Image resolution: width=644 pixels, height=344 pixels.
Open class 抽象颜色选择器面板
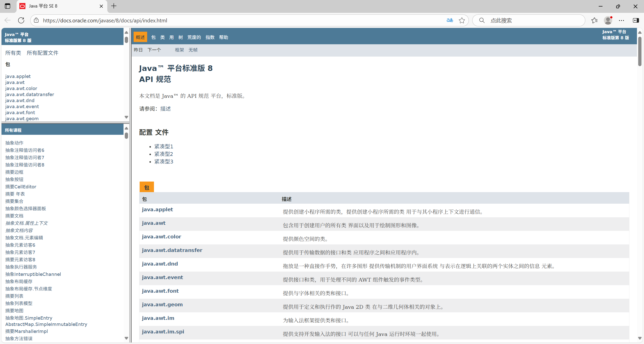click(26, 208)
